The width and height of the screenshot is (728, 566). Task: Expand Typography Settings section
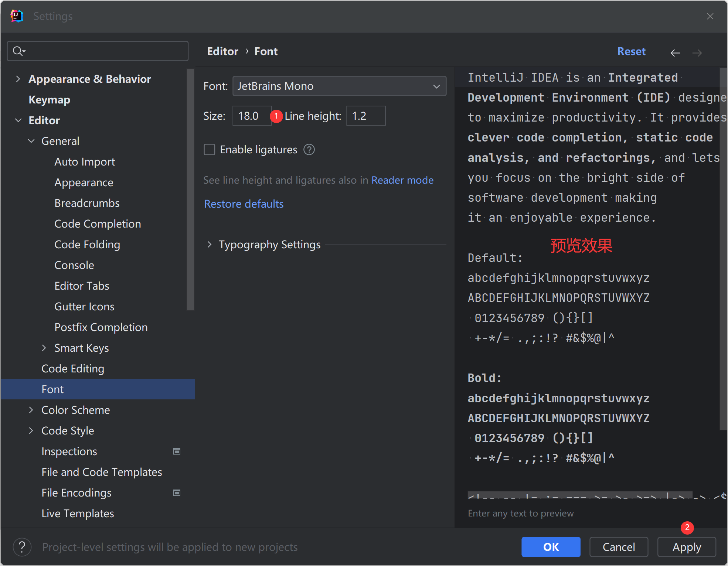[209, 244]
